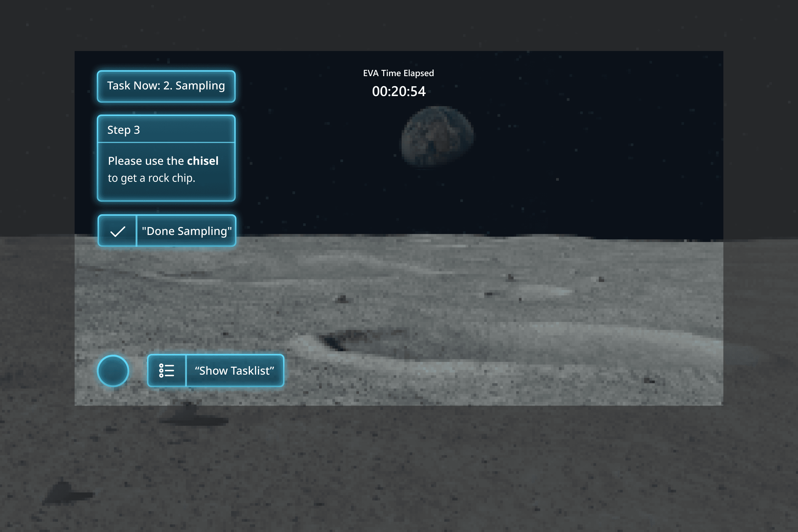This screenshot has height=532, width=798.
Task: Click the bulleted tasklist icon
Action: click(166, 370)
